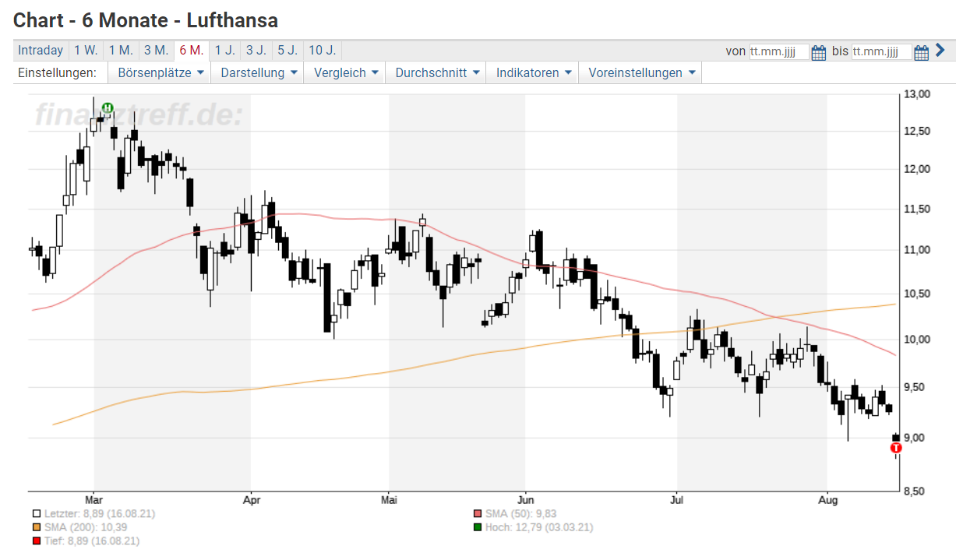Click the 'von' start date input field
The height and width of the screenshot is (560, 956).
point(779,52)
